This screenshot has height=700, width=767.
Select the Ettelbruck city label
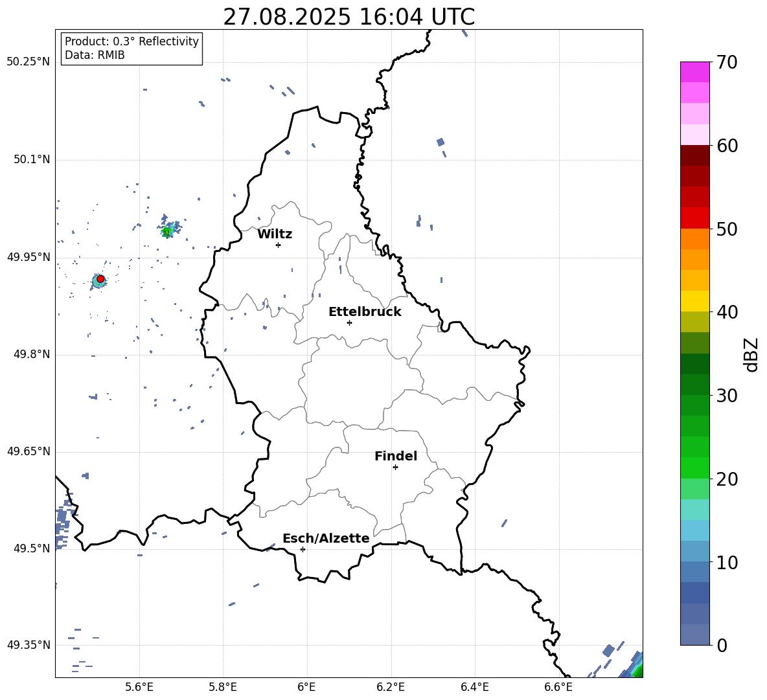click(365, 312)
